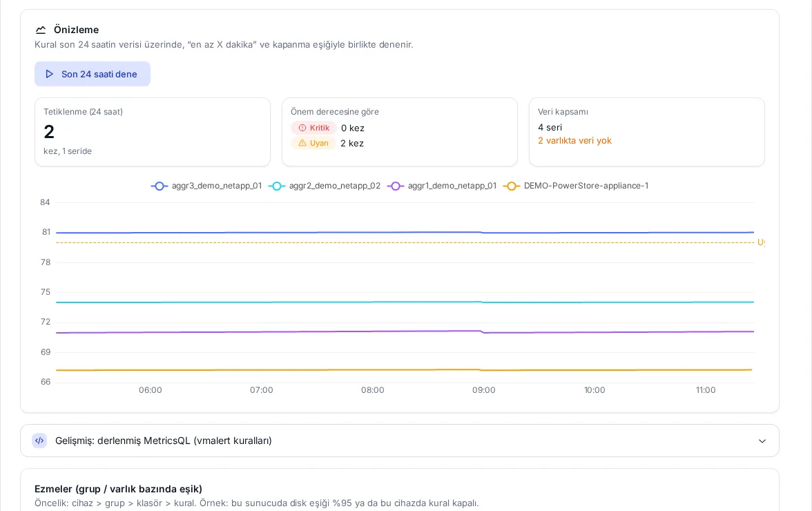Click the orange PowerStore line in chart
Screen dimensions: 812x511
coord(404,369)
